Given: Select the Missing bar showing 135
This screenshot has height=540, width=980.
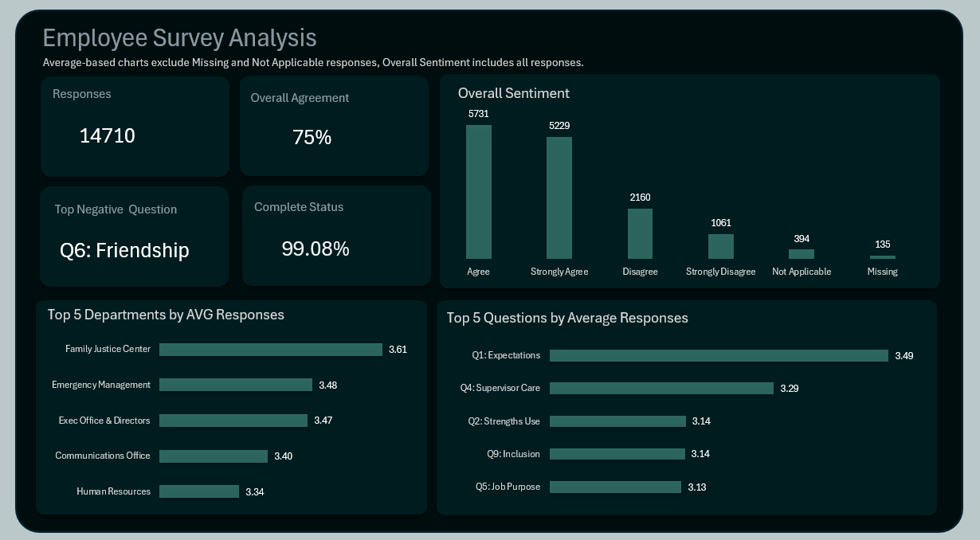Looking at the screenshot, I should tap(882, 257).
